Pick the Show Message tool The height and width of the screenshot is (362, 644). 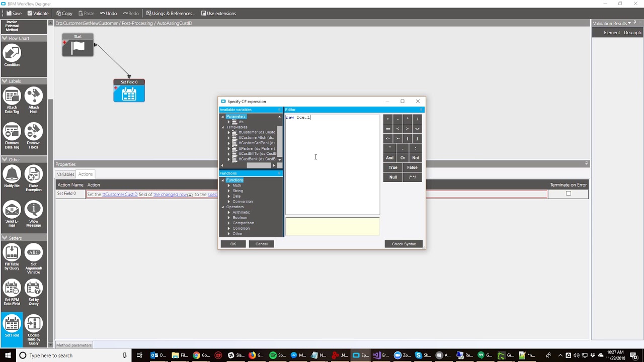click(x=34, y=214)
